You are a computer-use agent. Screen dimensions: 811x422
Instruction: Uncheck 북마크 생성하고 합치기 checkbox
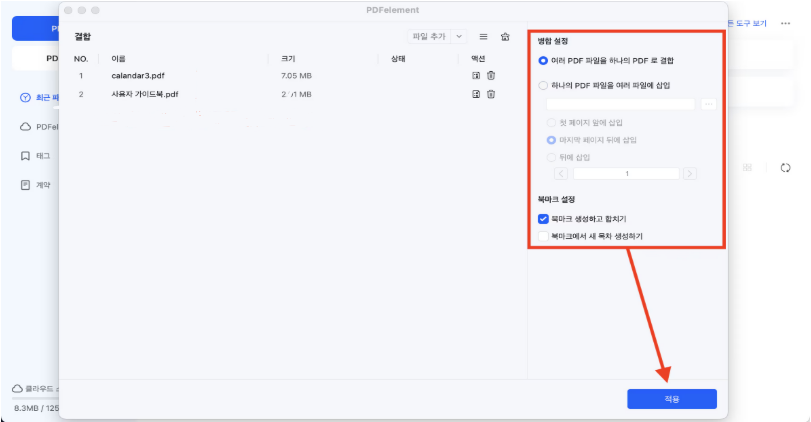(x=543, y=218)
